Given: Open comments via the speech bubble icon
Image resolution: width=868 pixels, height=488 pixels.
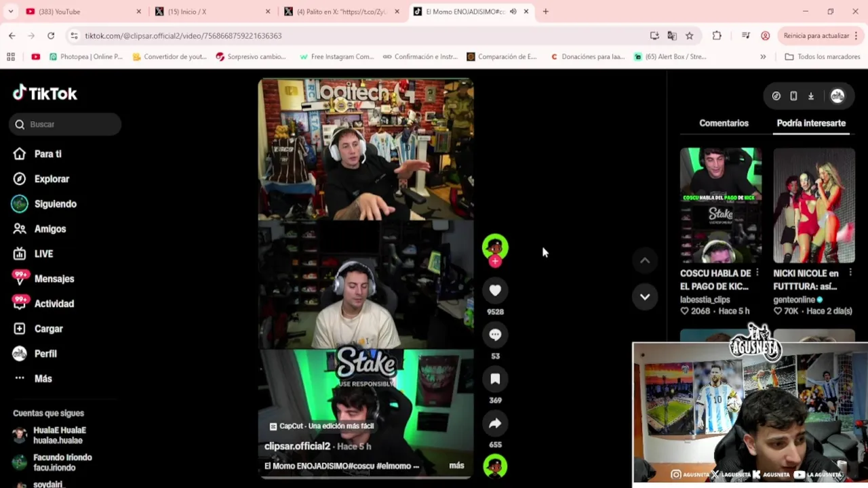Looking at the screenshot, I should click(495, 334).
